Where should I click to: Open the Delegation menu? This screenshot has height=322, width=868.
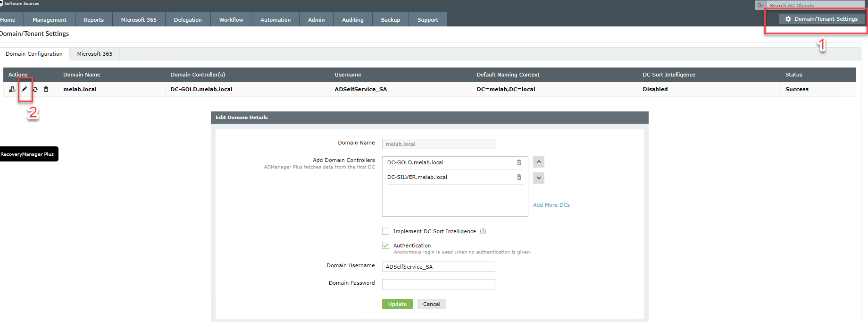[188, 20]
